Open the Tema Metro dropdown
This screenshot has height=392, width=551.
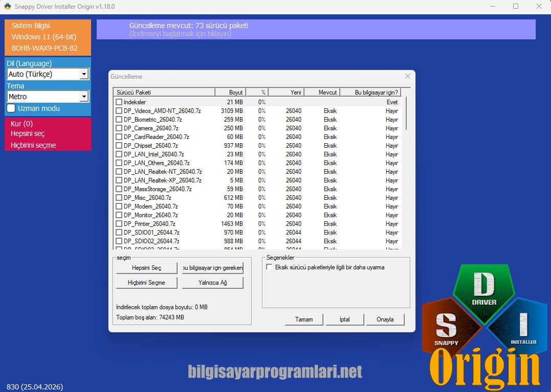pos(48,97)
